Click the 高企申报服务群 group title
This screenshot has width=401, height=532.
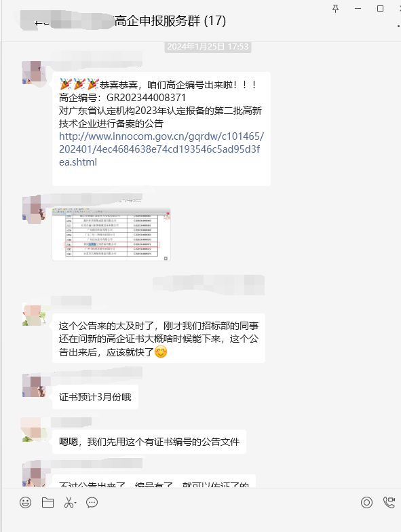(170, 20)
